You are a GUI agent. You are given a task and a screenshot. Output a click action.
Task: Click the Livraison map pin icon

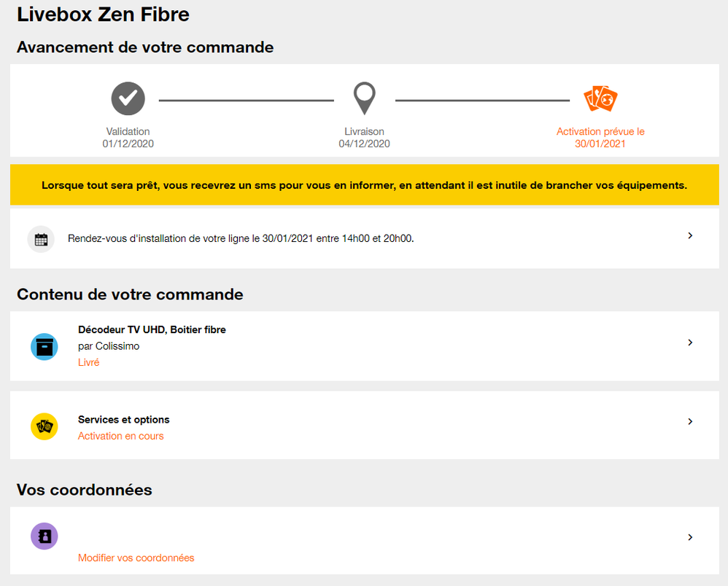pos(365,98)
